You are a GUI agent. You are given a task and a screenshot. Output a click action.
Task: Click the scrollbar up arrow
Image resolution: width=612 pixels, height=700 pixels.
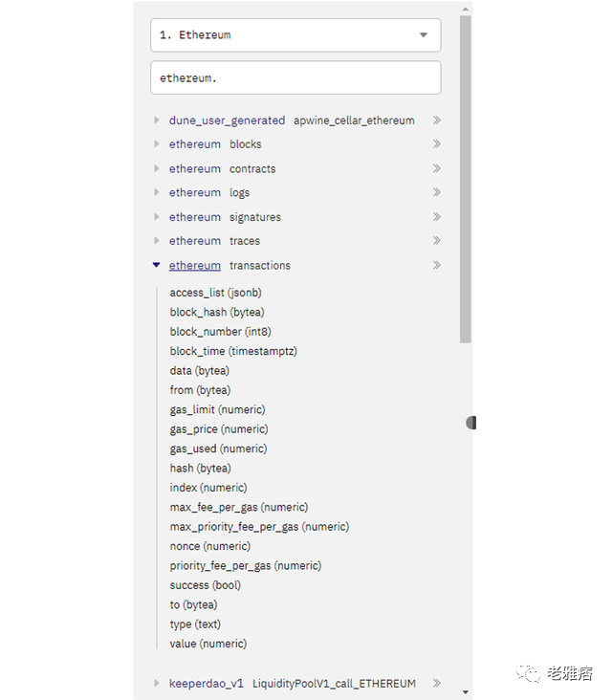click(x=465, y=9)
